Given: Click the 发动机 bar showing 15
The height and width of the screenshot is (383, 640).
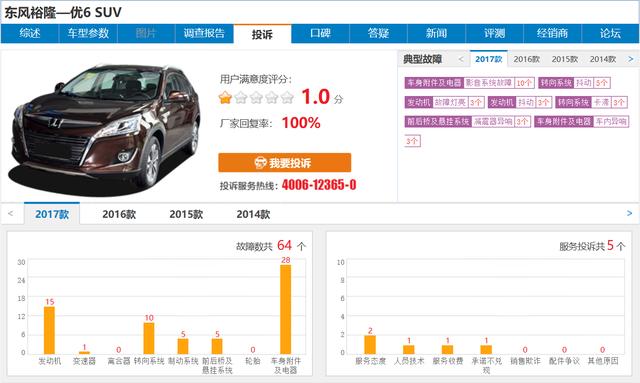Looking at the screenshot, I should (x=49, y=330).
